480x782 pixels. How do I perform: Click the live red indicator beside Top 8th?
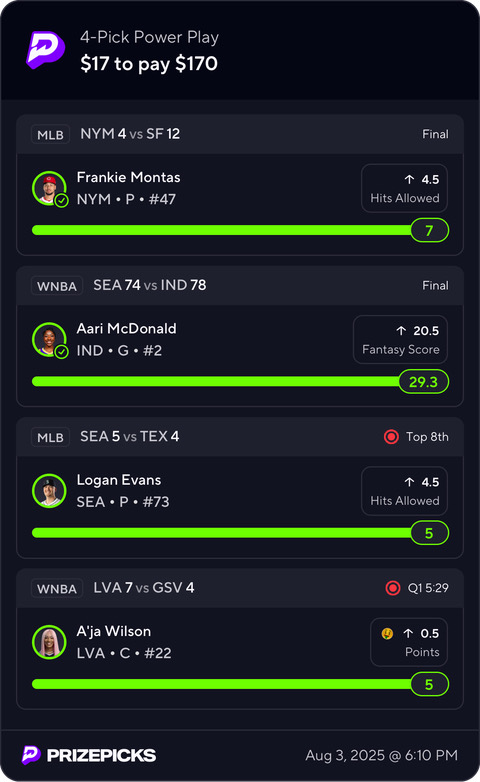pos(391,437)
